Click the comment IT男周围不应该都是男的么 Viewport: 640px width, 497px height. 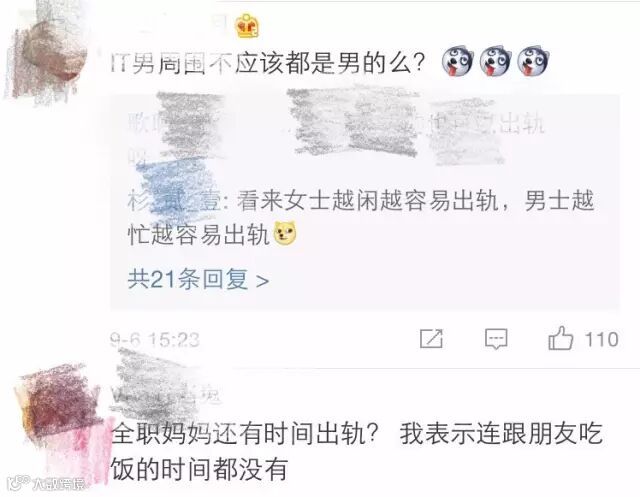click(x=268, y=63)
